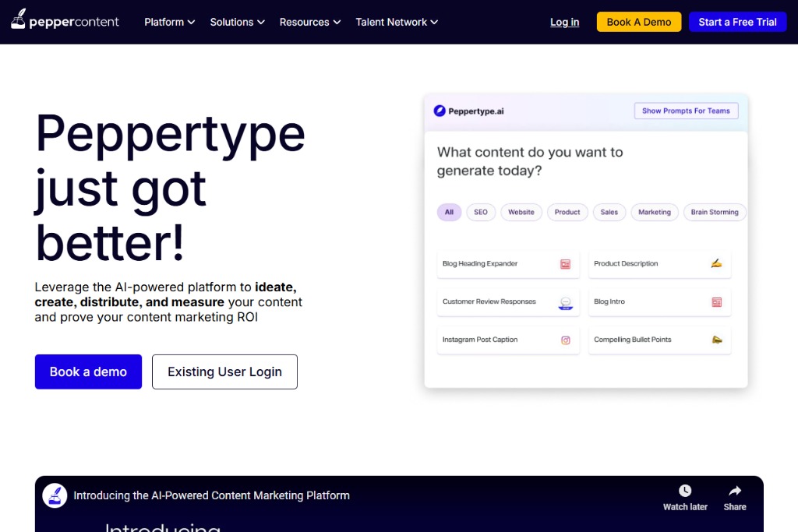Click Show Prompts For Teams
This screenshot has height=532, width=798.
(686, 111)
